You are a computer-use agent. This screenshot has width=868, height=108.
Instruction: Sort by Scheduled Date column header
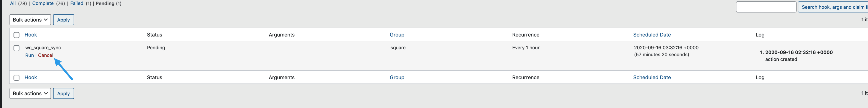click(x=652, y=35)
